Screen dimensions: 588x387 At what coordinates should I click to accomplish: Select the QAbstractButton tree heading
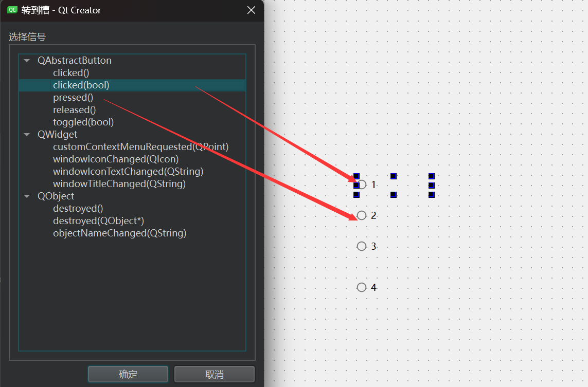pyautogui.click(x=74, y=60)
